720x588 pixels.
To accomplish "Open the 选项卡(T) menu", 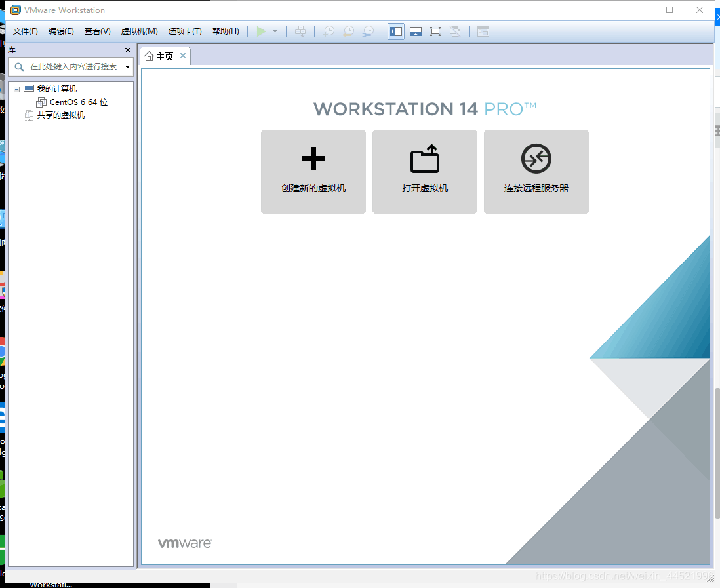I will [185, 31].
